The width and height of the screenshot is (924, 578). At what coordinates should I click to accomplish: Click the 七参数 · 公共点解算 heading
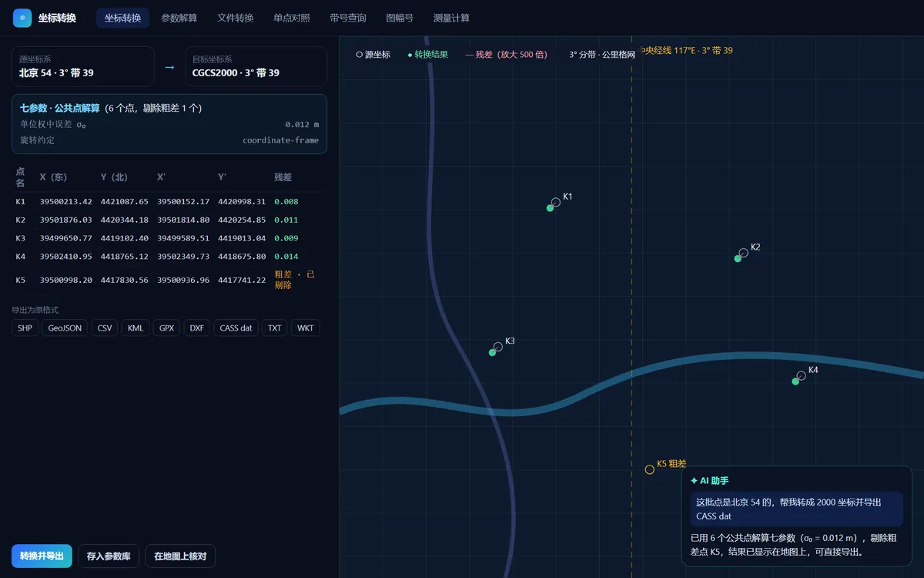(60, 108)
